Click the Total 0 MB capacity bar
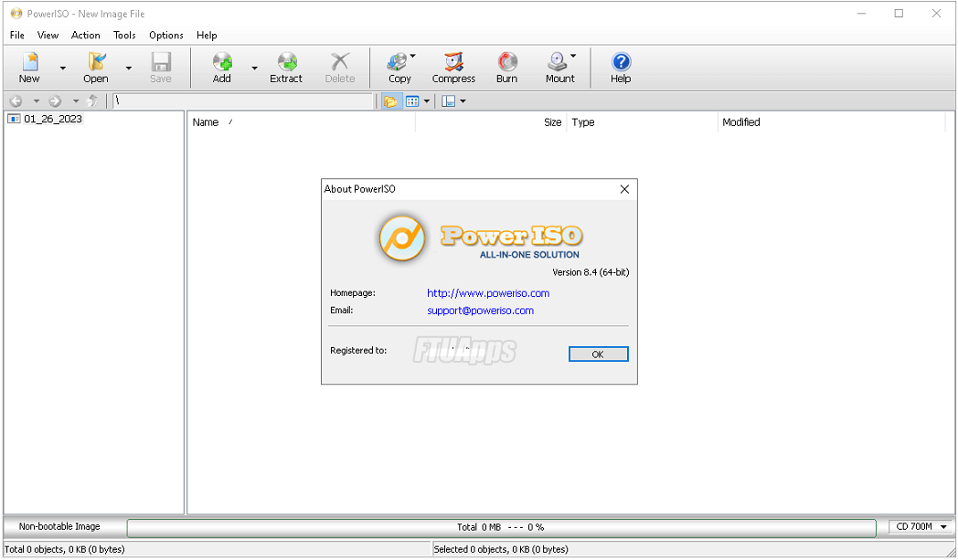The image size is (958, 560). pos(501,527)
